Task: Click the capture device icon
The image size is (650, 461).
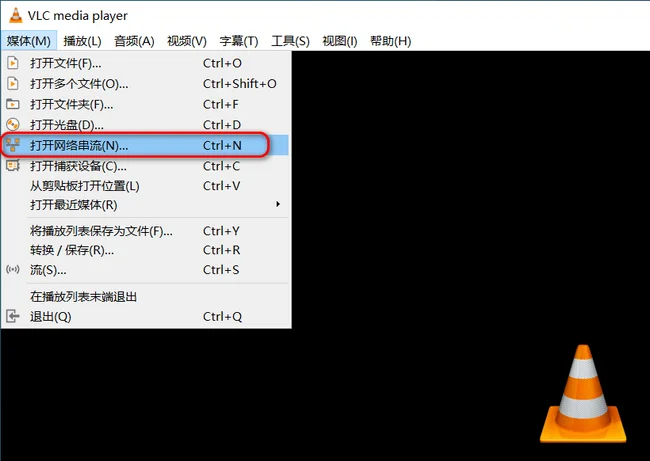Action: [13, 165]
